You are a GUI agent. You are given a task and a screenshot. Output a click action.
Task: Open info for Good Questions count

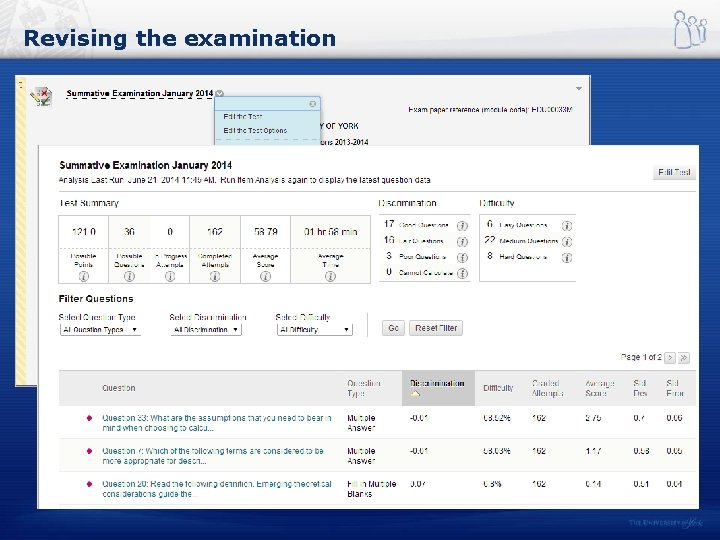pos(462,225)
